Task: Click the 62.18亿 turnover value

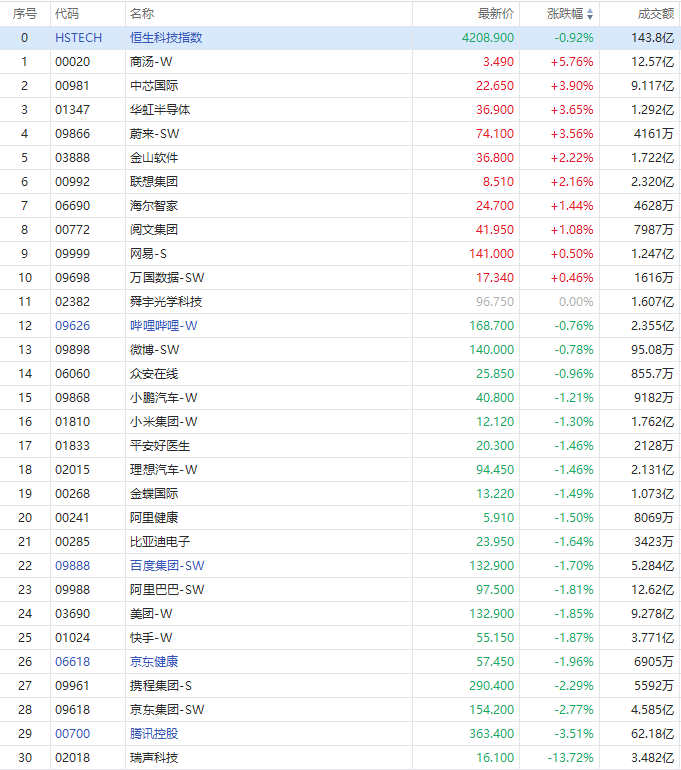Action: 653,734
